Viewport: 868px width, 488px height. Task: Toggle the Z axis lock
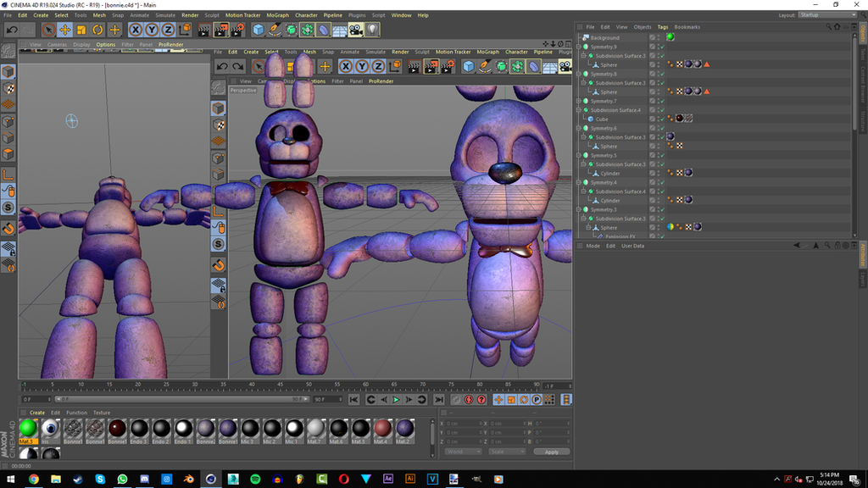click(168, 30)
